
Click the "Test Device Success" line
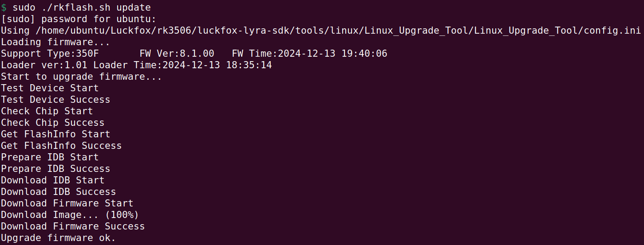[55, 100]
